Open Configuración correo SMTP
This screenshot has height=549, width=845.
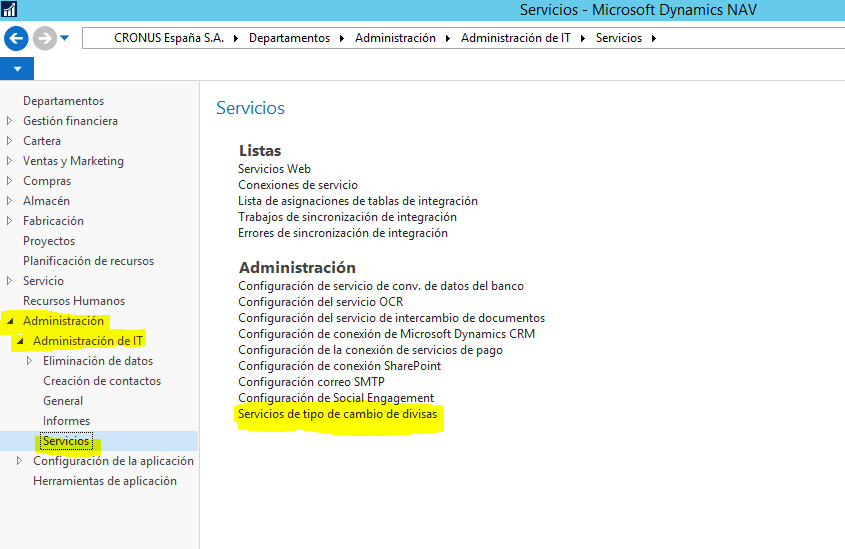click(x=311, y=381)
